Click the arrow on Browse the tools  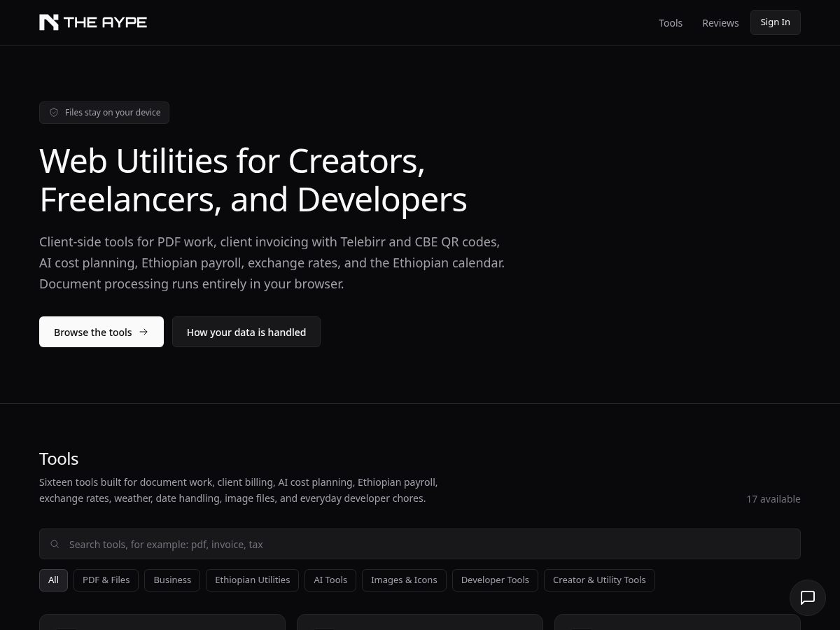143,332
